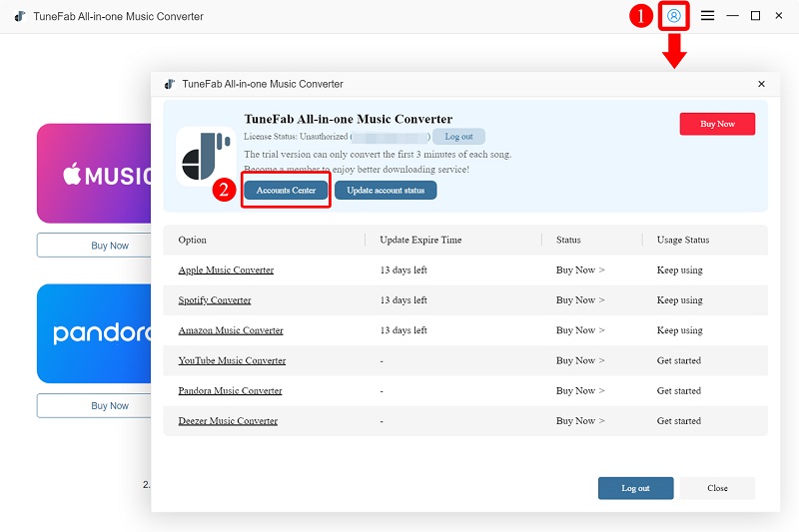
Task: Click YouTube Music Converter link
Action: point(232,360)
